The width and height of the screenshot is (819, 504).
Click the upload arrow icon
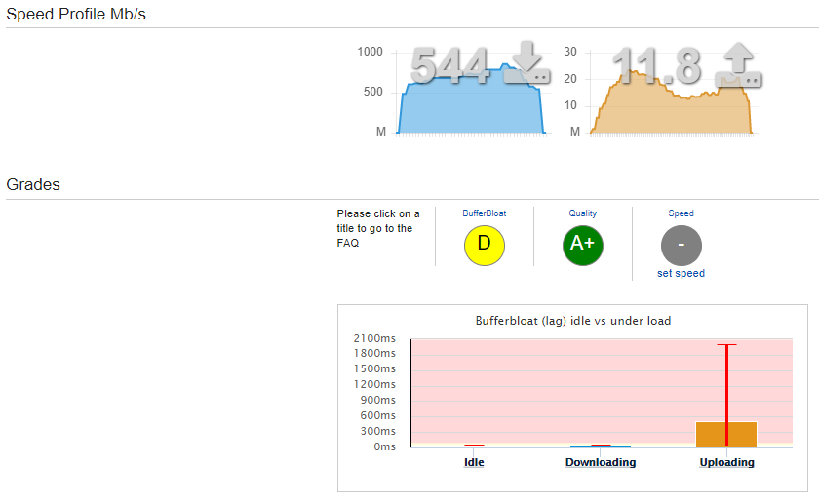pyautogui.click(x=738, y=64)
